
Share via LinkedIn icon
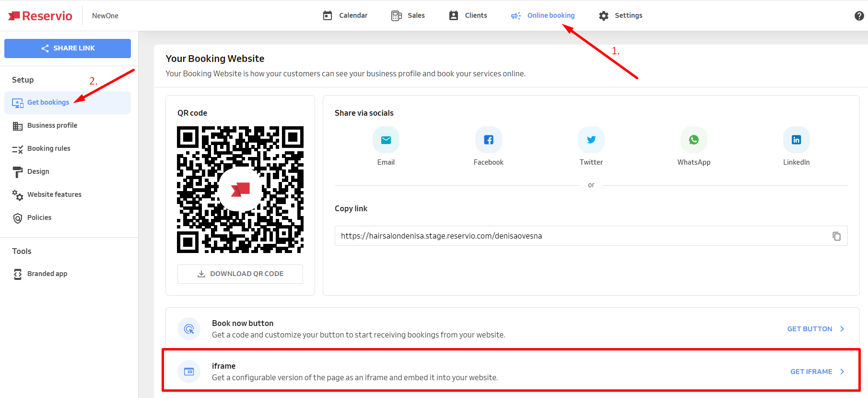(x=796, y=140)
